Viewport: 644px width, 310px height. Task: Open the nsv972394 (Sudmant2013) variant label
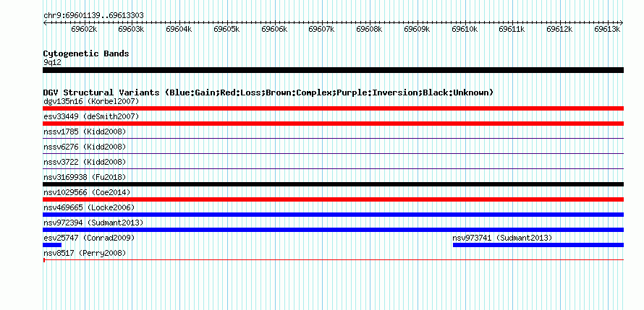point(93,223)
